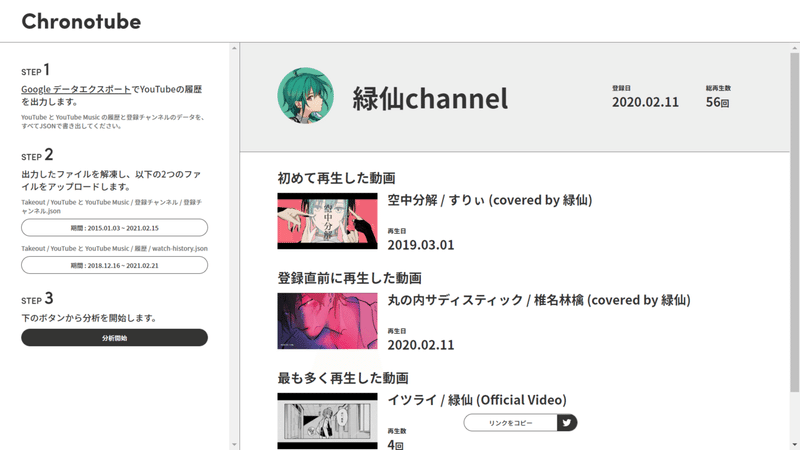Open the 空中分解 video thumbnail
Image resolution: width=800 pixels, height=450 pixels.
pos(328,221)
